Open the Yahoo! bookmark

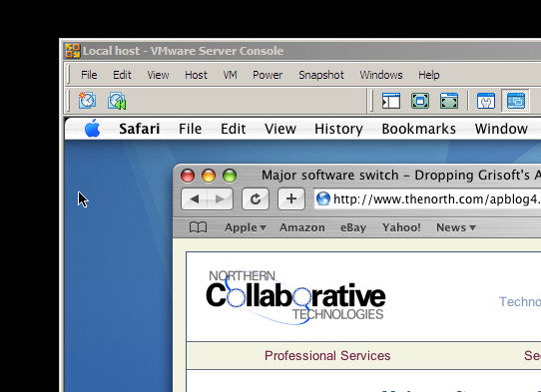pos(401,227)
